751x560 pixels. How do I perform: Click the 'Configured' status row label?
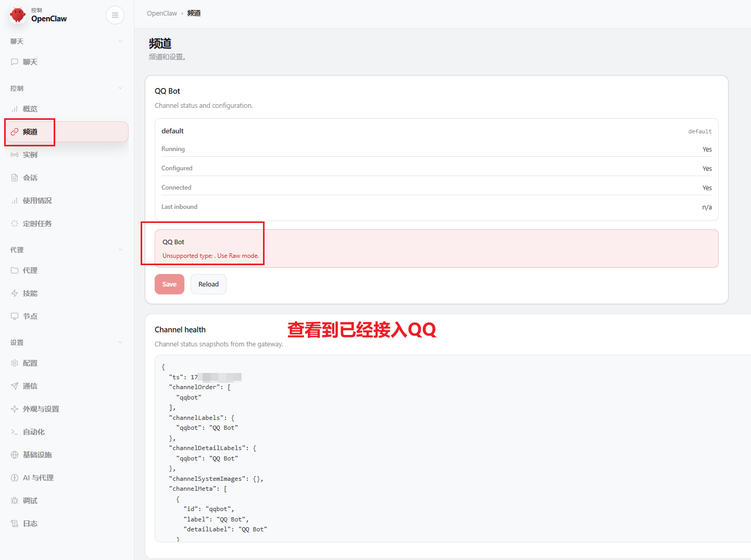pos(177,168)
